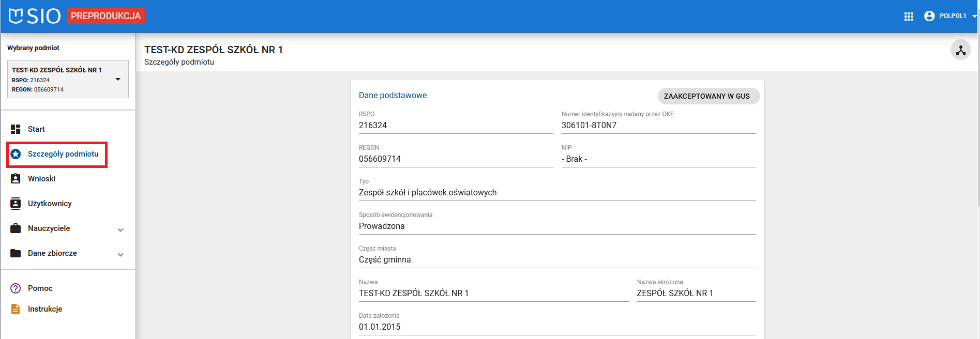
Task: Click the Szczegóły podmiotu star icon
Action: pyautogui.click(x=16, y=154)
